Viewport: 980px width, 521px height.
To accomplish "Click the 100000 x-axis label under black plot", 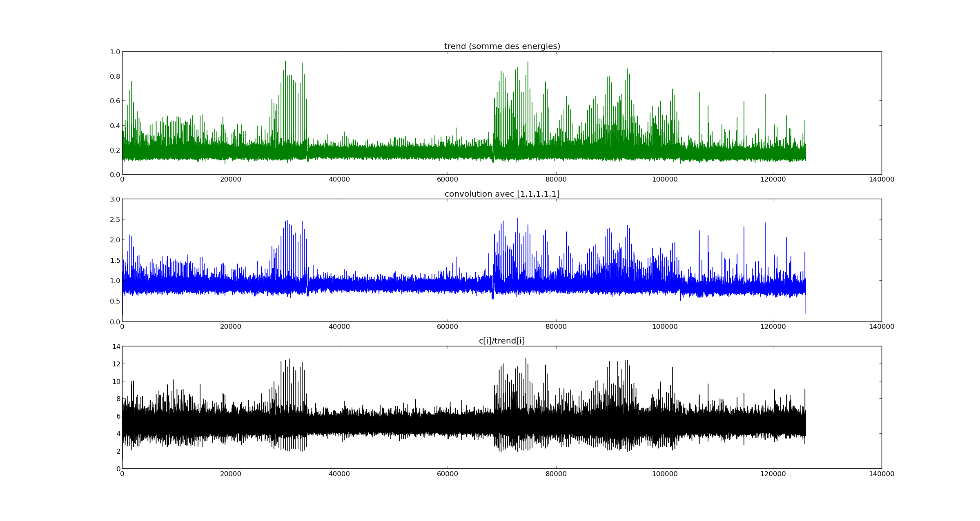I will coord(664,474).
